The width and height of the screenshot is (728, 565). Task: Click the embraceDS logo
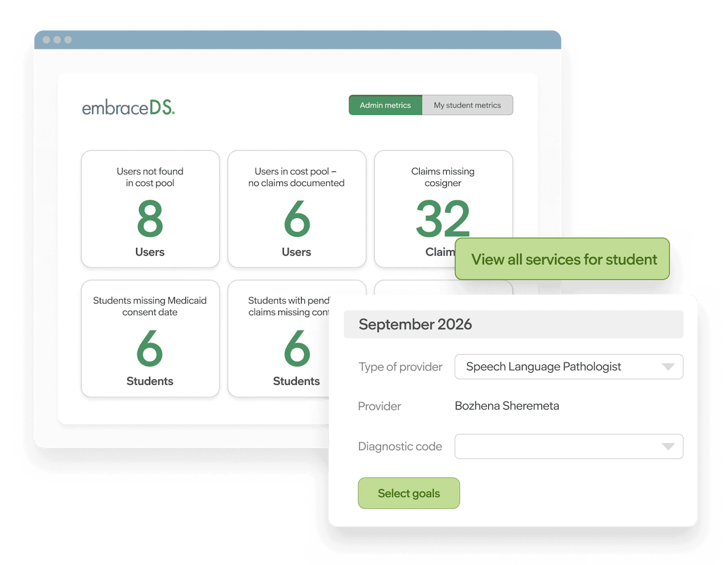(128, 107)
